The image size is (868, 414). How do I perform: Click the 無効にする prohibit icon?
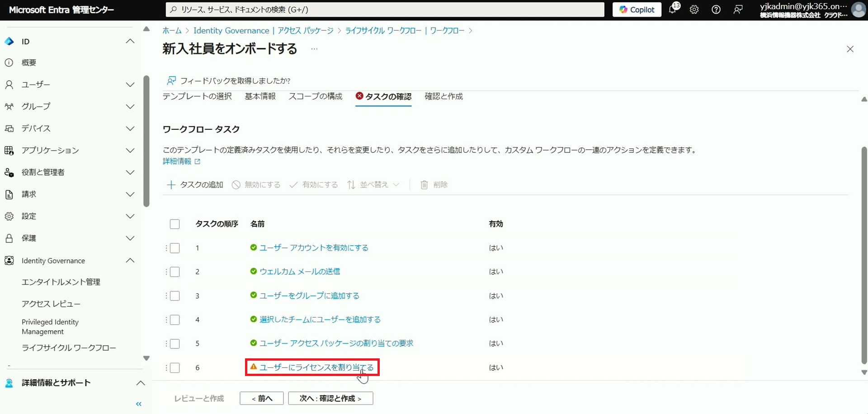[236, 185]
